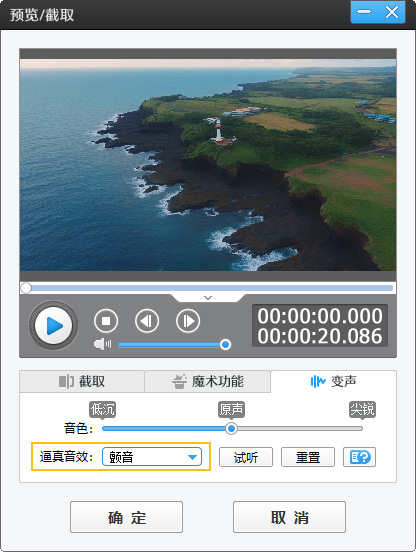This screenshot has height=552, width=416.
Task: Click the 截取 tab trim icon
Action: click(66, 381)
